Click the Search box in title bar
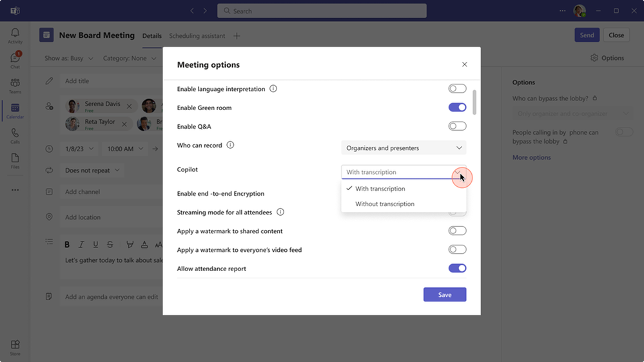 pos(322,11)
